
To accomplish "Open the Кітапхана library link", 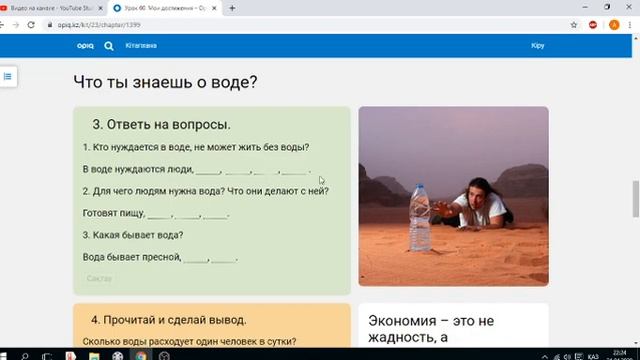I will [141, 46].
